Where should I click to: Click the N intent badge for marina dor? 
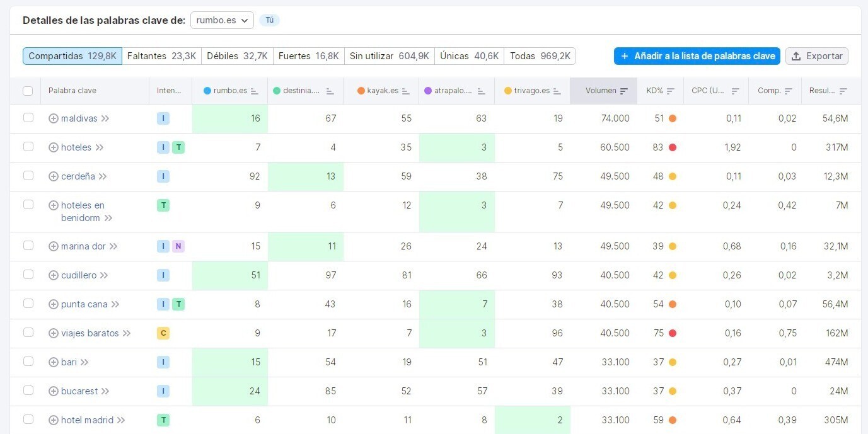coord(178,246)
